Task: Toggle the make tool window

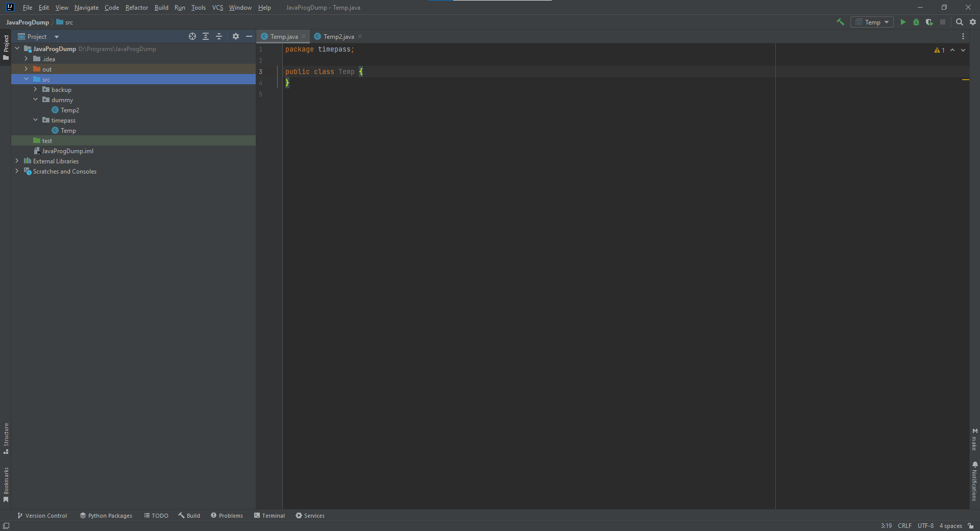Action: coord(974,440)
